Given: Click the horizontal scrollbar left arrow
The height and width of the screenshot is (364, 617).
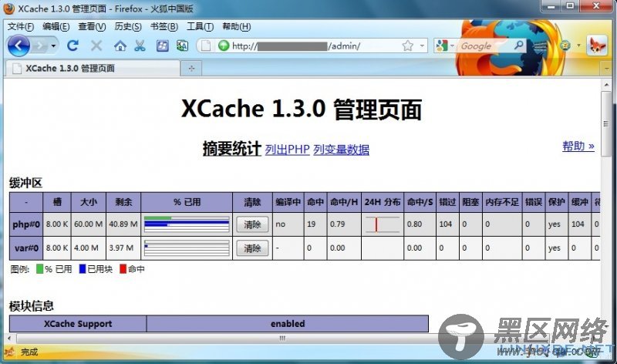Looking at the screenshot, I should point(9,338).
